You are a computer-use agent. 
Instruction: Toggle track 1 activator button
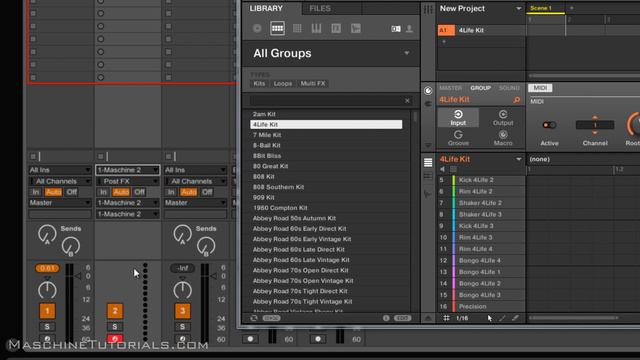(47, 311)
